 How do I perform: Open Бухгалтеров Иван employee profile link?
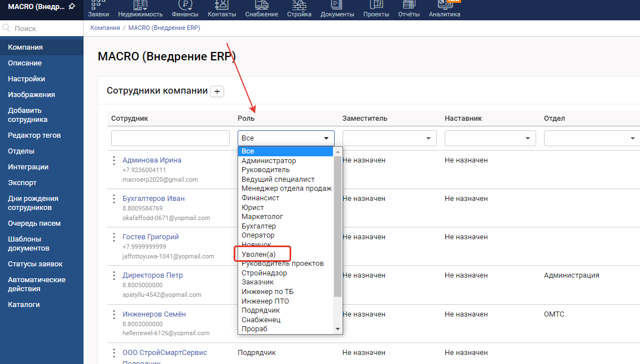pyautogui.click(x=154, y=199)
